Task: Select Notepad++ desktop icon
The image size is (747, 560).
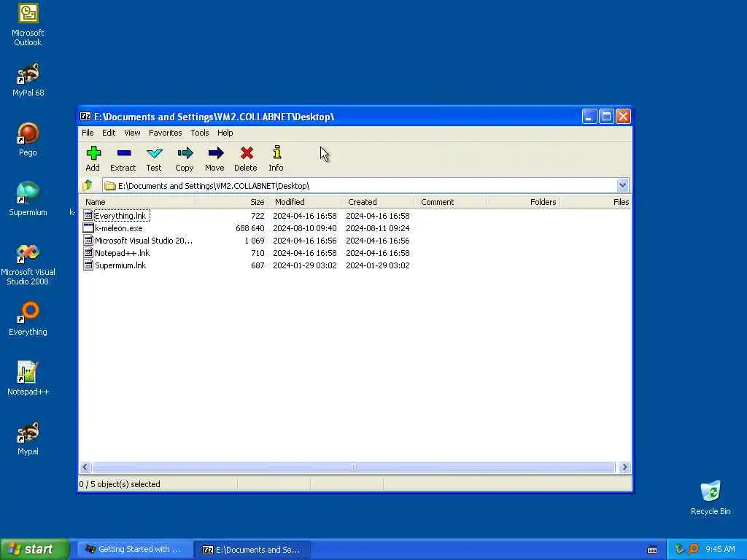Action: click(28, 372)
